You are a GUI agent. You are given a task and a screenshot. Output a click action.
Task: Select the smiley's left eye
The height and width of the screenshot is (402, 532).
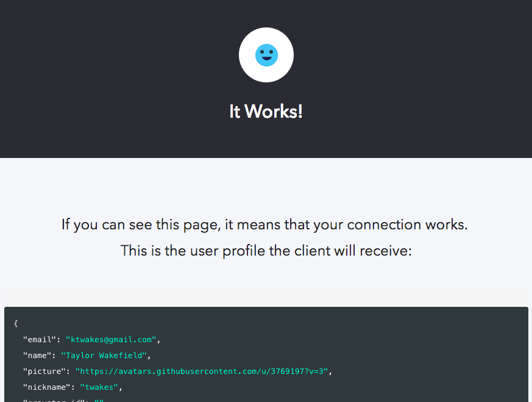[261, 51]
